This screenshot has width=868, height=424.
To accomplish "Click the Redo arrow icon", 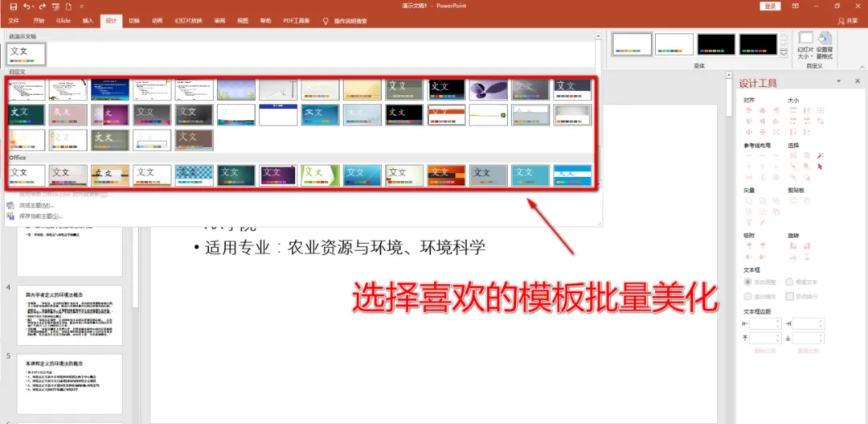I will (x=42, y=6).
